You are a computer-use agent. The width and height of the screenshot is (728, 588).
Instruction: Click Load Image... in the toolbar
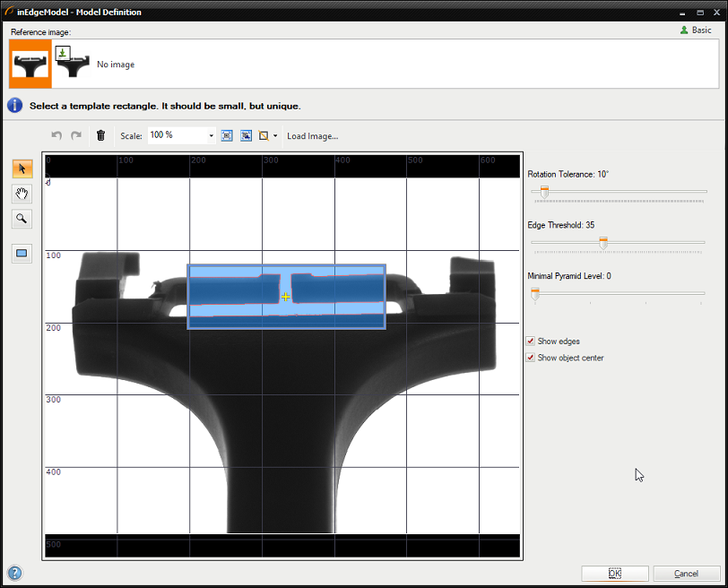pos(312,136)
